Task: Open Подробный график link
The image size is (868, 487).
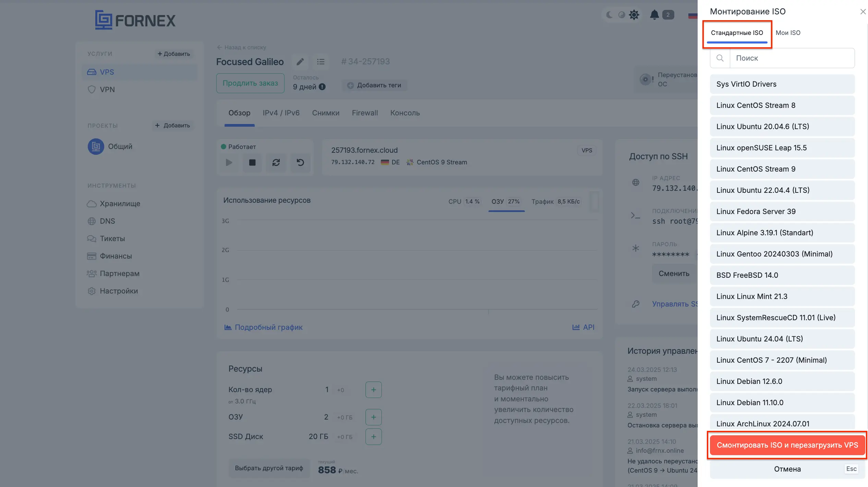Action: (x=263, y=327)
